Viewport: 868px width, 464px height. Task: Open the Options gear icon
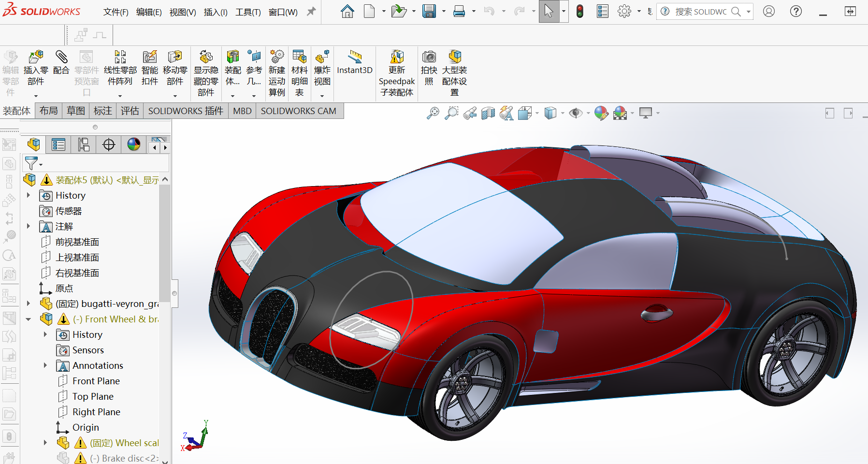[624, 11]
